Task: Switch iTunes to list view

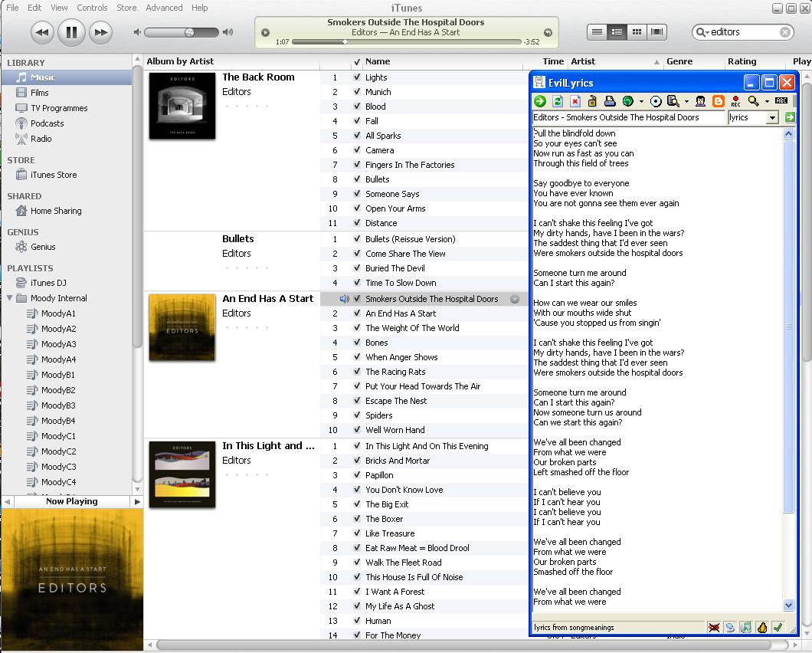Action: pyautogui.click(x=597, y=32)
